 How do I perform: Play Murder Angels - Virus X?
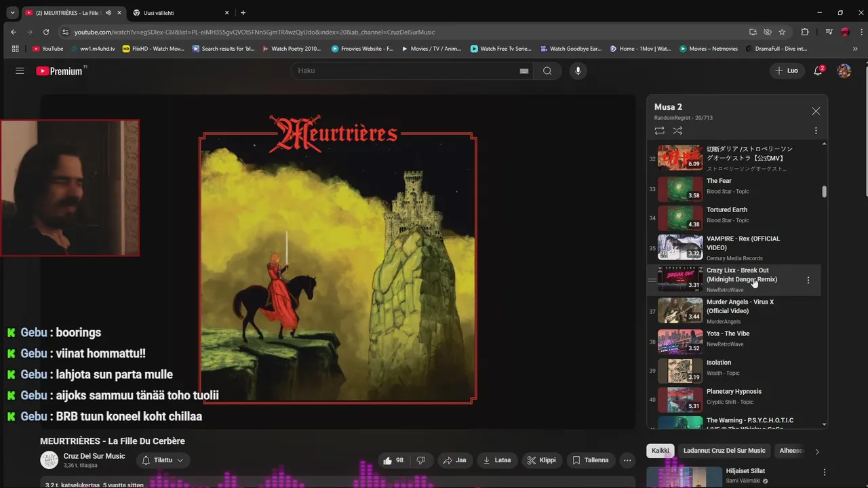[x=734, y=311]
